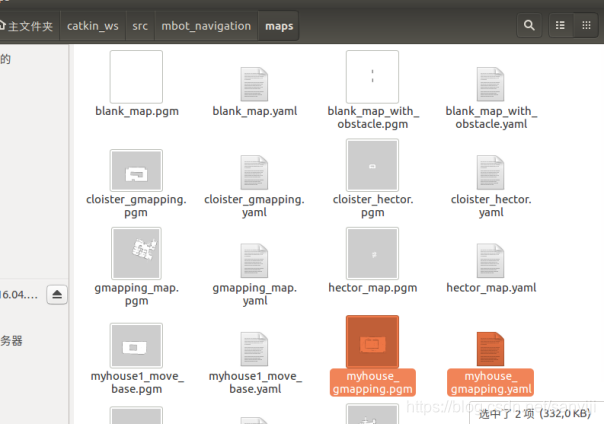Switch to icon grid view

coord(586,25)
